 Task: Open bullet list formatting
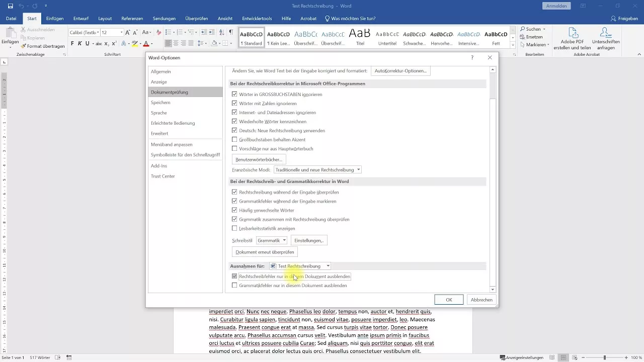[x=168, y=33]
